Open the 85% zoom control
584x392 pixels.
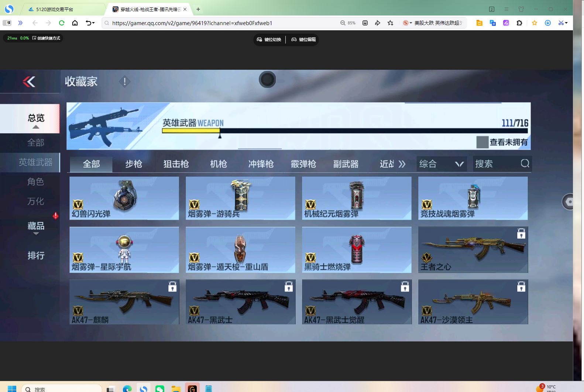[348, 23]
